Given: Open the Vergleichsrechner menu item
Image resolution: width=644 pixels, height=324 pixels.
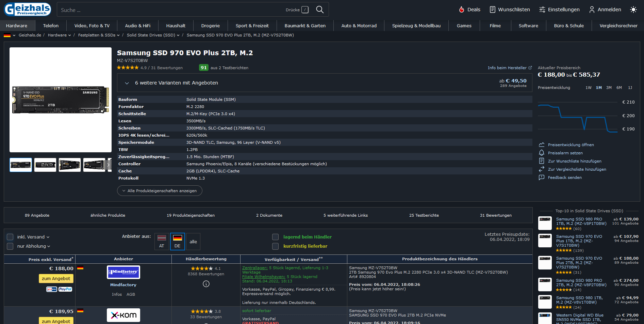Looking at the screenshot, I should pos(618,26).
